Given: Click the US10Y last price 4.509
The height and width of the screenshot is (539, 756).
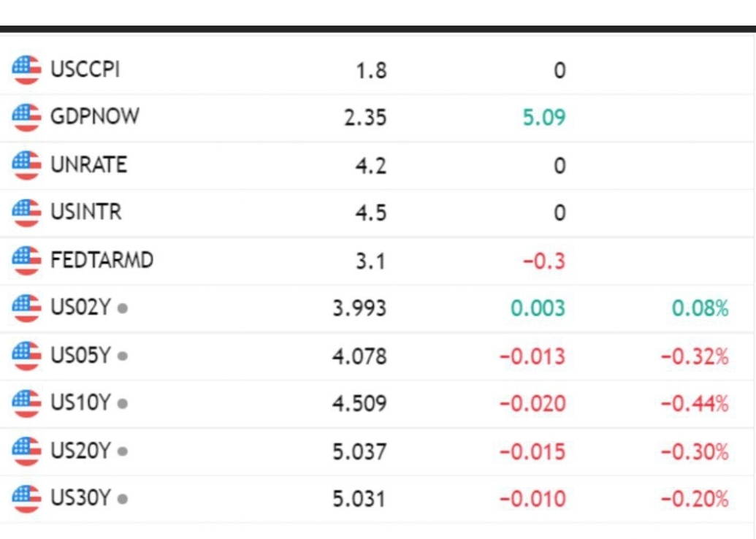Looking at the screenshot, I should pyautogui.click(x=359, y=403).
